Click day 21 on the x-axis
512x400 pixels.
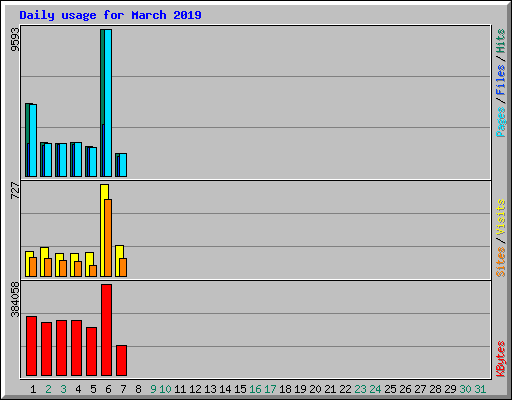tap(330, 389)
